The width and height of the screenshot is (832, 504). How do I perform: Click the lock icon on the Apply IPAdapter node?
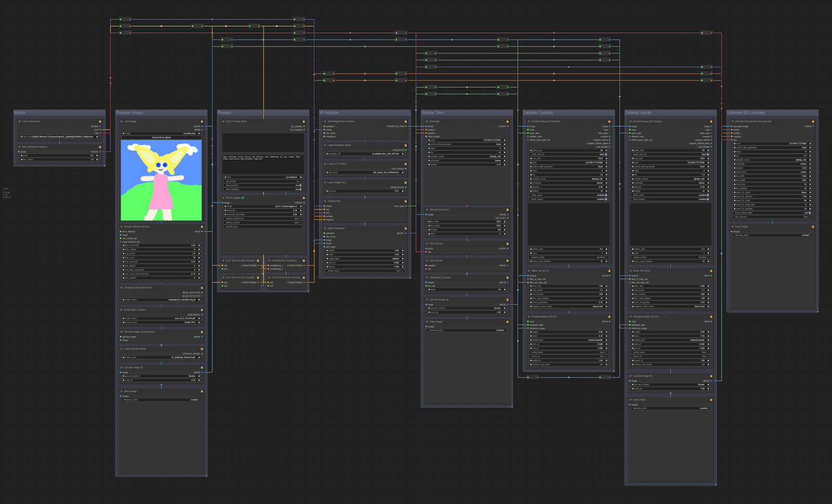(405, 228)
